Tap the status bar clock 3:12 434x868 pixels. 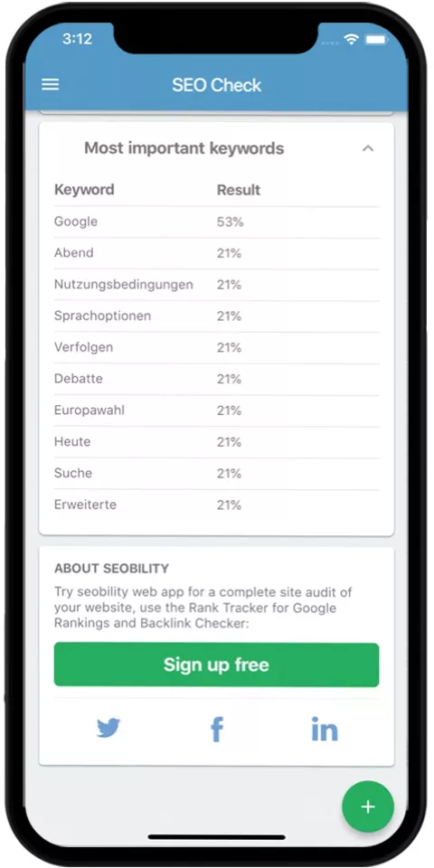(78, 39)
